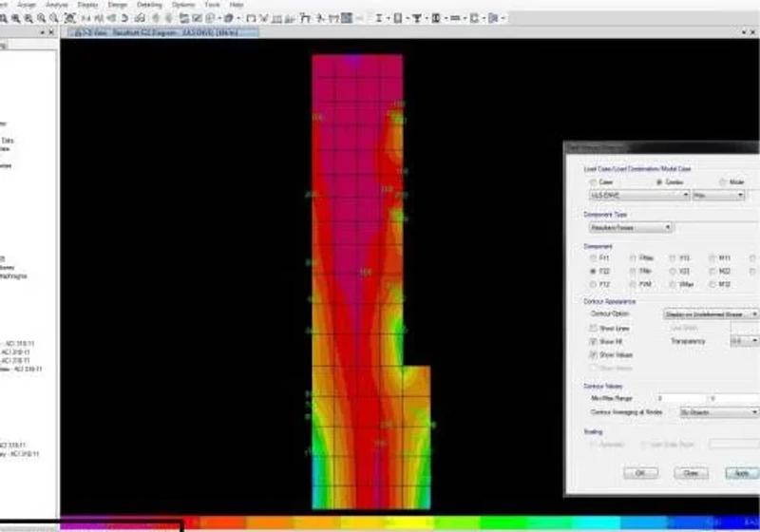Choose the F12 component radio button

tap(593, 284)
